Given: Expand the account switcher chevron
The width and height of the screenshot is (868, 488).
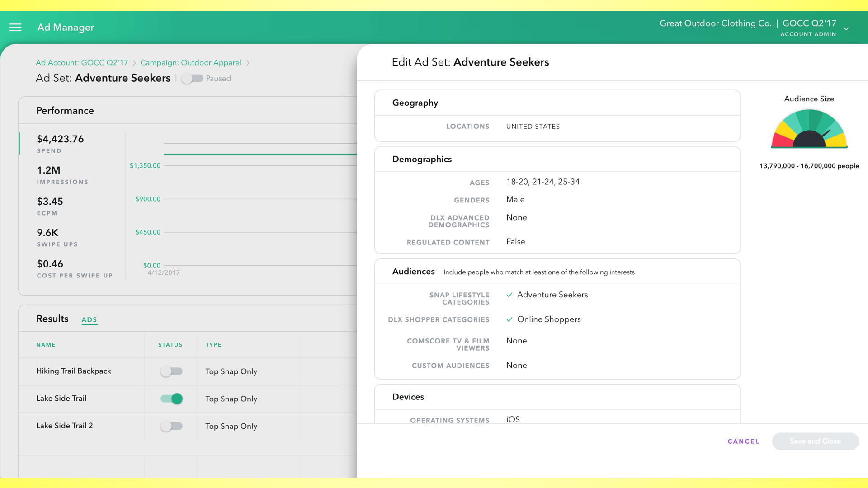Looking at the screenshot, I should click(x=846, y=29).
